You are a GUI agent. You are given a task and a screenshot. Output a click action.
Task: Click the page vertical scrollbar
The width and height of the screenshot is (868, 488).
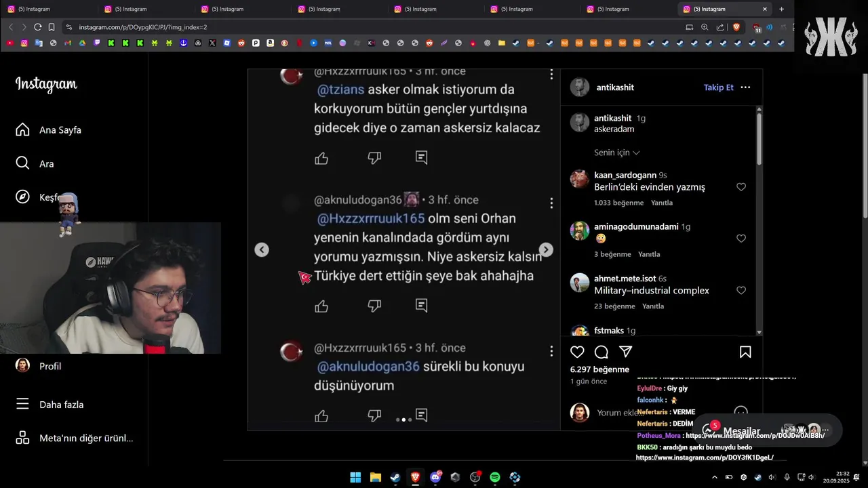point(864,146)
